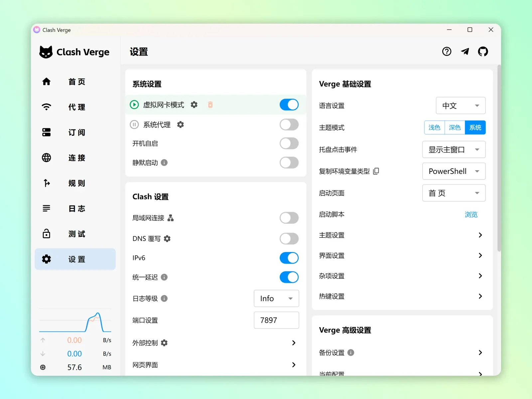This screenshot has height=399, width=532.
Task: Turn on the 开机自启 switch
Action: tap(289, 144)
